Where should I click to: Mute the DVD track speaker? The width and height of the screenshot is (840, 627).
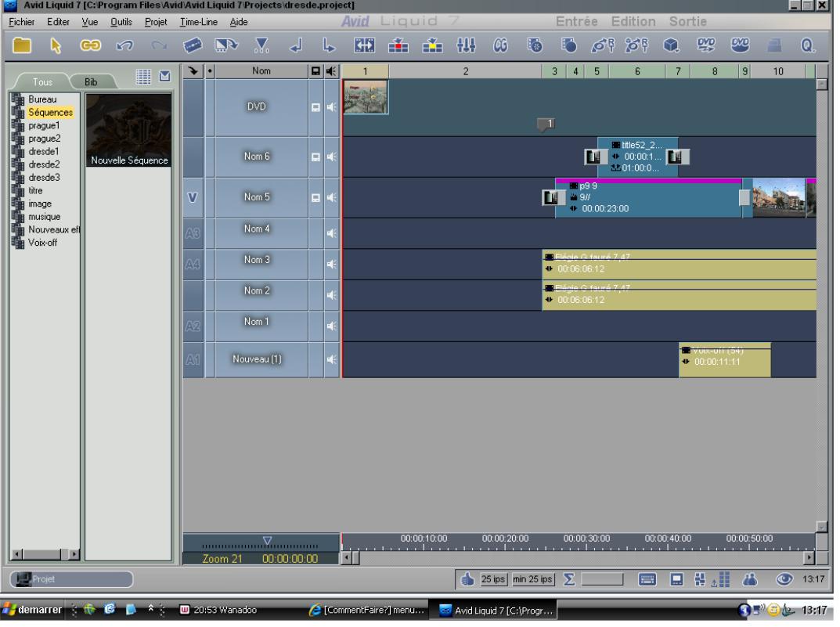pos(332,107)
